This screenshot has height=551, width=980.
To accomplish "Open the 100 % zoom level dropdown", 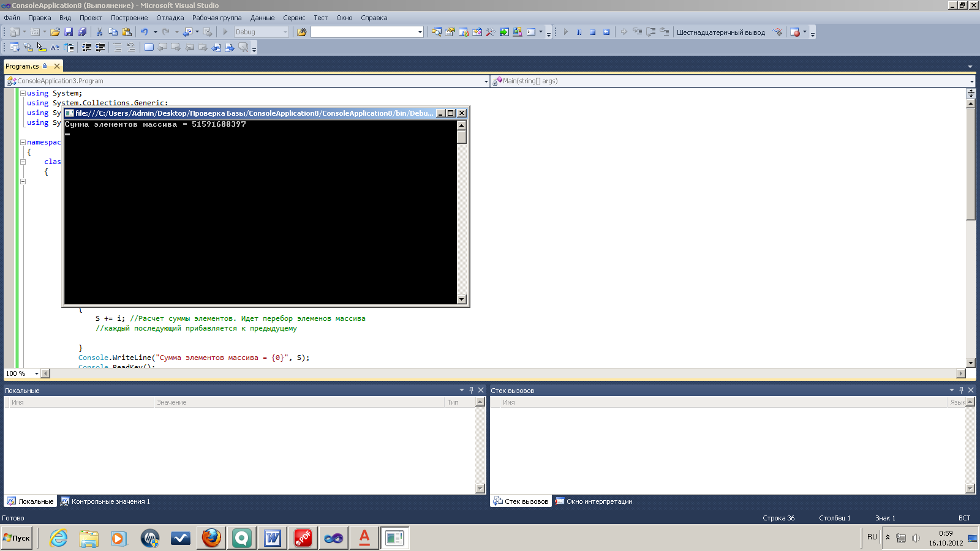I will [36, 373].
